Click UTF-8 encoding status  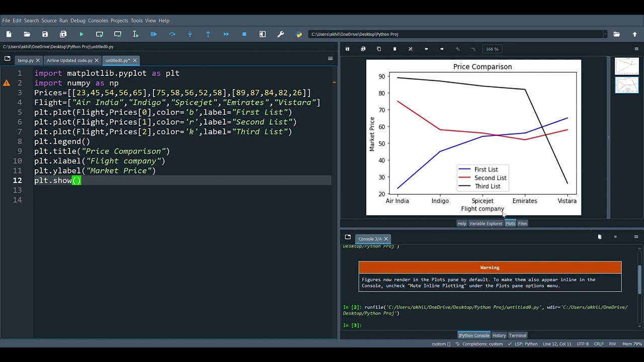click(583, 344)
